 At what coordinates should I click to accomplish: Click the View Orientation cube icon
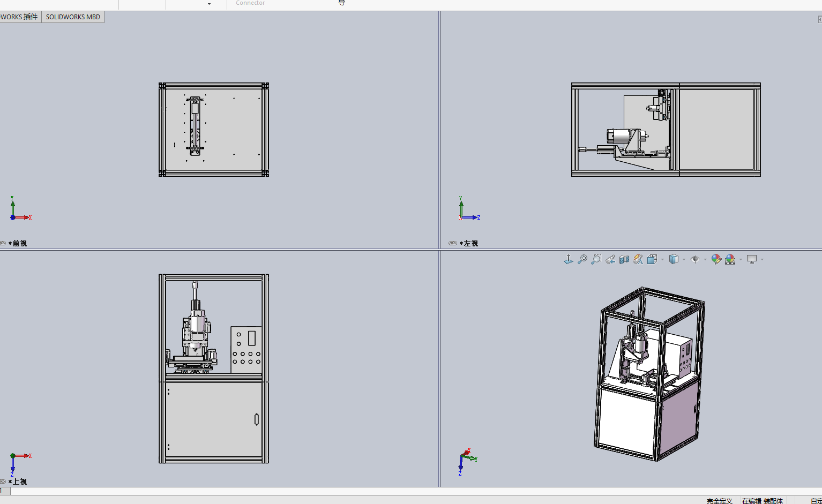[652, 259]
